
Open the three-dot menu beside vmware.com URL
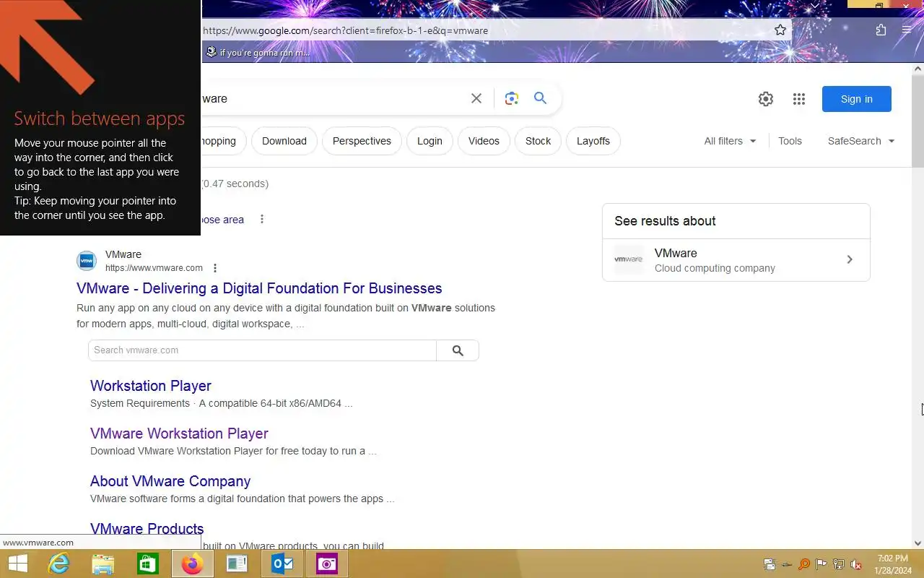215,268
